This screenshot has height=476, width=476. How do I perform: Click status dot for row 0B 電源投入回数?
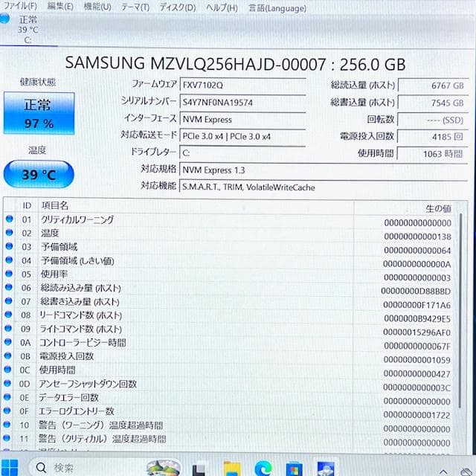point(8,356)
